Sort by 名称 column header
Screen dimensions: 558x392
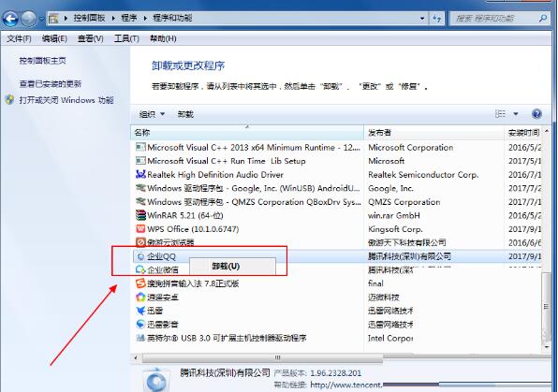coord(247,133)
